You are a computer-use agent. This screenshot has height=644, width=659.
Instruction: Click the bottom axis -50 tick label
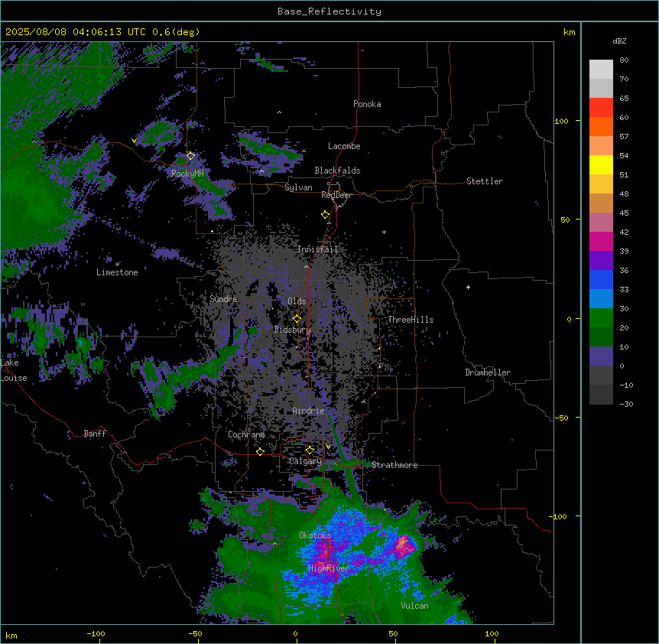coord(195,633)
